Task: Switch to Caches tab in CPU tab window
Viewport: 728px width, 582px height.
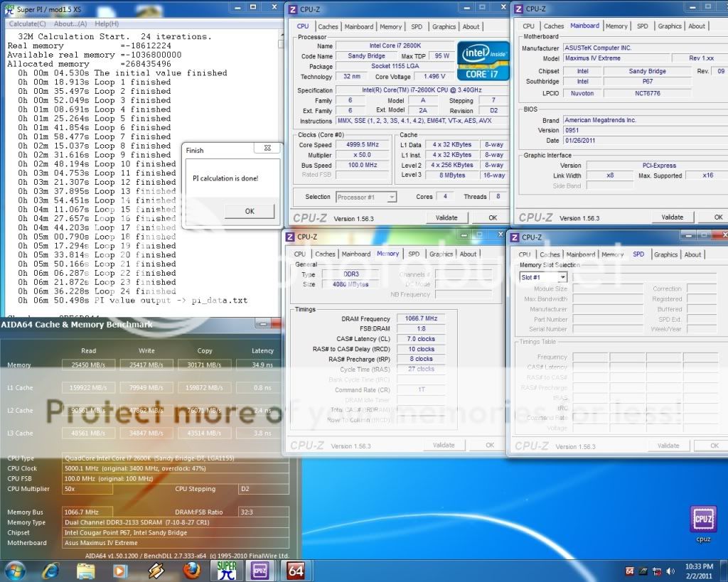Action: pyautogui.click(x=328, y=26)
